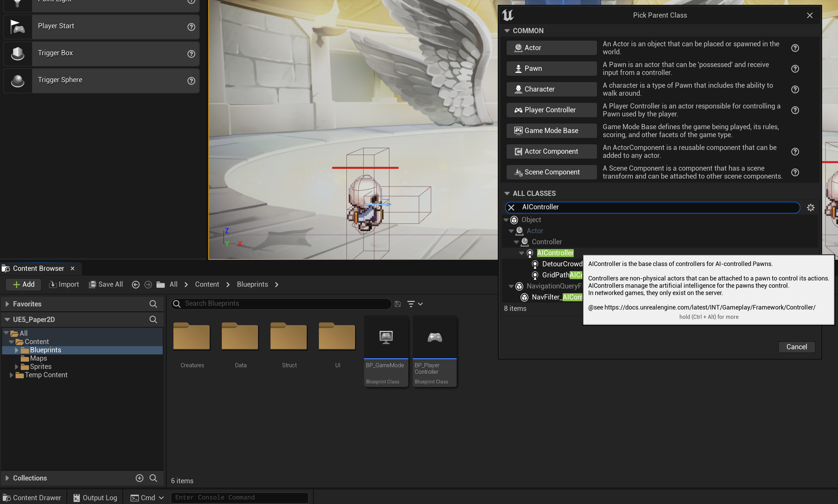Choose Pawn as parent class
This screenshot has width=838, height=504.
coord(551,69)
